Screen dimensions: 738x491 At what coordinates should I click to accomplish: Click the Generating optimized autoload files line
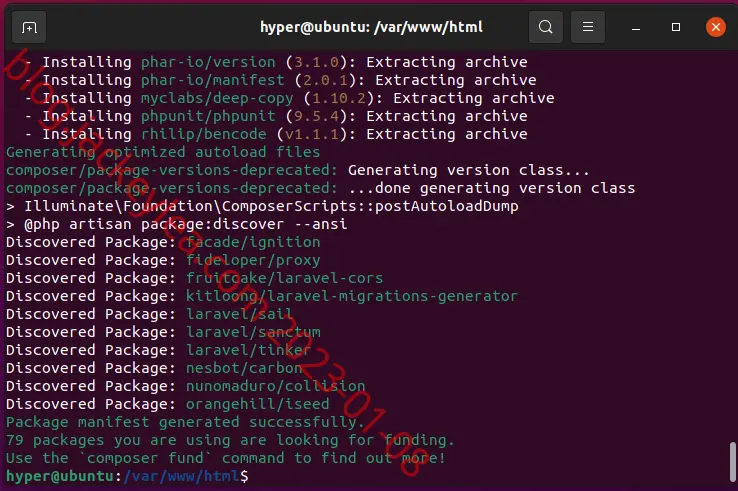point(163,152)
